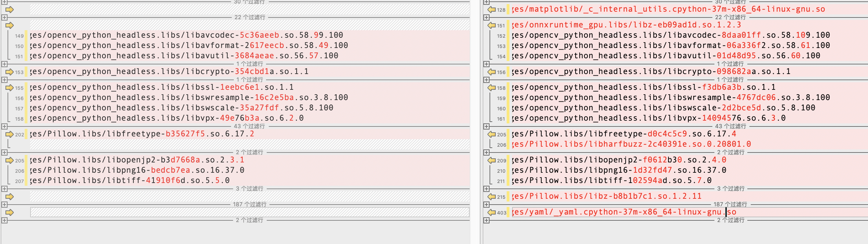Screen dimensions: 868x244
Task: Expand left pane 2 filtered lines above line 205
Action: [4, 152]
